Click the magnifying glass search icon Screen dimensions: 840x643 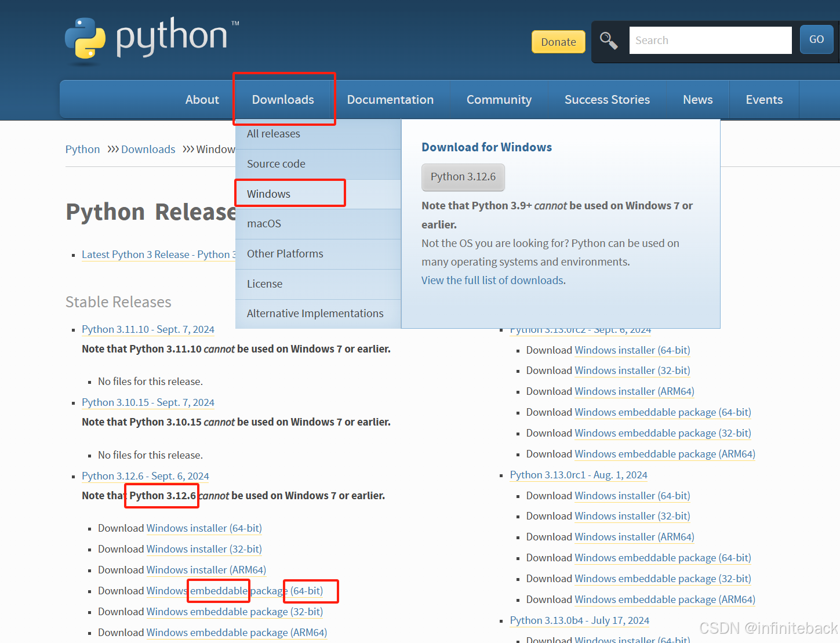pos(609,41)
